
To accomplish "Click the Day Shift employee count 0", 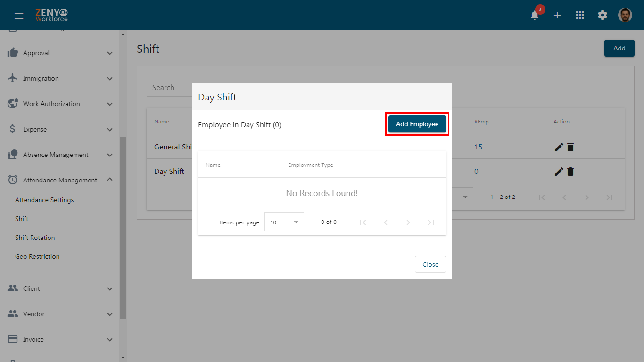I will pos(476,172).
